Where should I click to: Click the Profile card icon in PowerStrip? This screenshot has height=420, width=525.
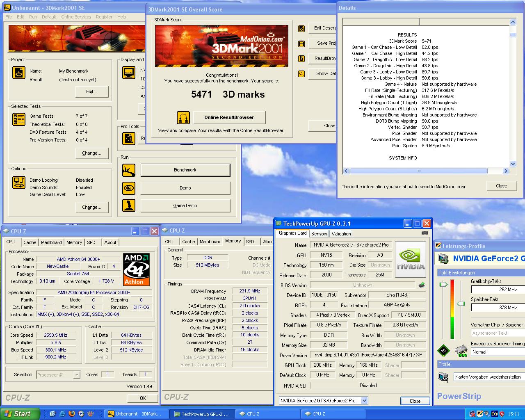443,377
